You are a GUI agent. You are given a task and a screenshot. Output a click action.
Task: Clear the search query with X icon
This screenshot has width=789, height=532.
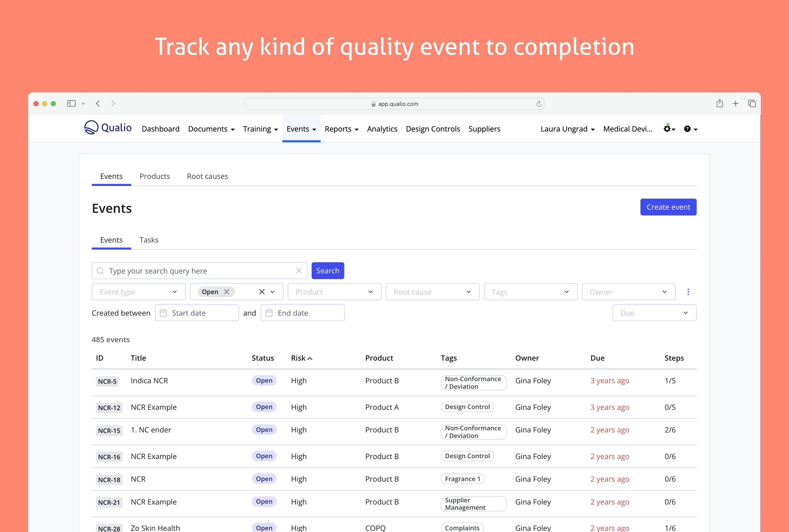pyautogui.click(x=299, y=271)
